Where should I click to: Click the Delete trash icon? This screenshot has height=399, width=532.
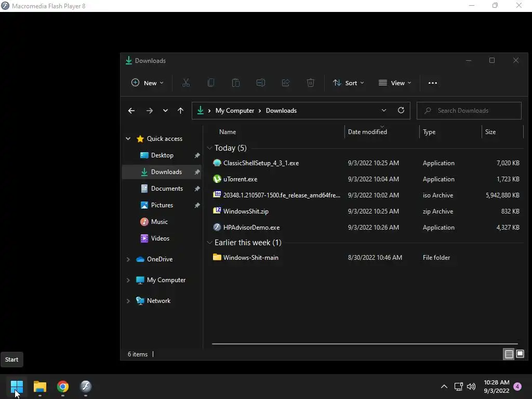pos(311,83)
